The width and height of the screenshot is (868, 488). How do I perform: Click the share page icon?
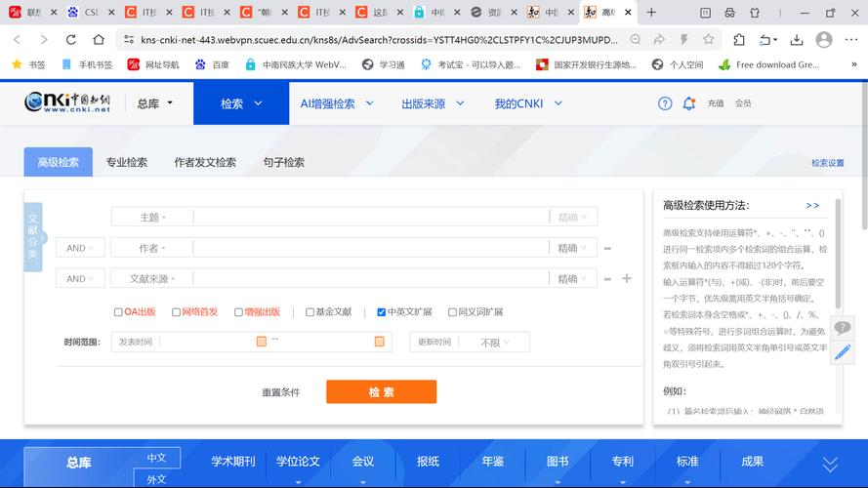[659, 39]
